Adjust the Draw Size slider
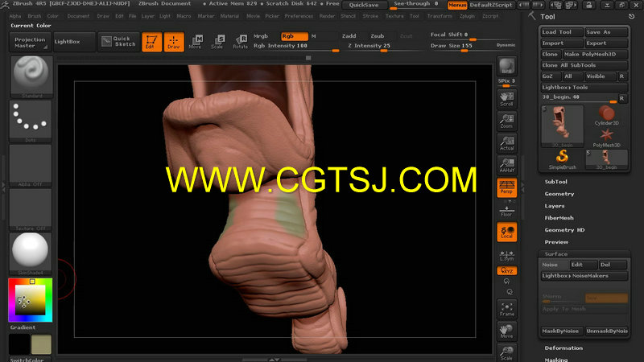 click(x=462, y=48)
